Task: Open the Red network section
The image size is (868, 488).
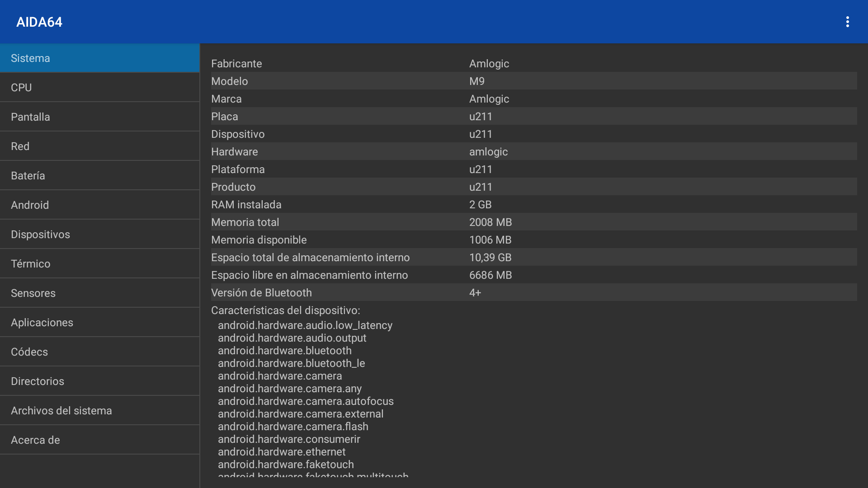Action: pyautogui.click(x=99, y=146)
